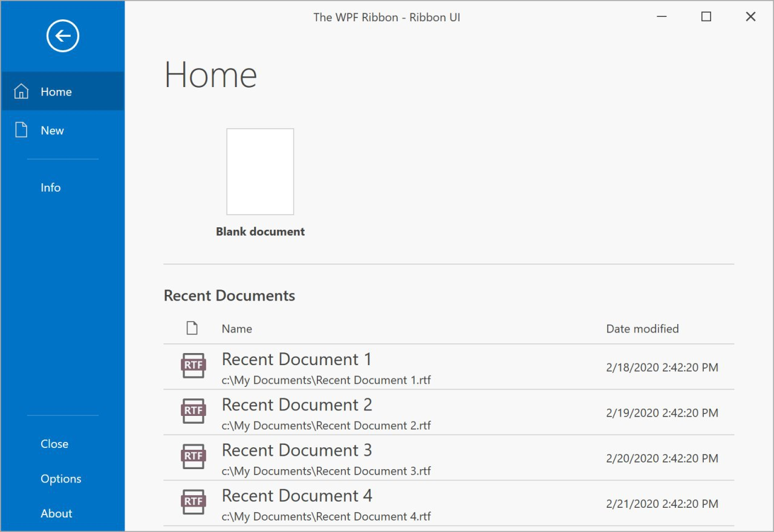The image size is (774, 532).
Task: Sort by the Date modified column header
Action: pos(642,329)
